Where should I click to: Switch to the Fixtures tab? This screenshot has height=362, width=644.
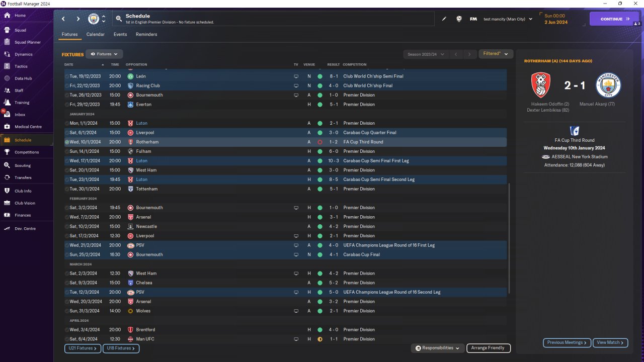tap(69, 34)
